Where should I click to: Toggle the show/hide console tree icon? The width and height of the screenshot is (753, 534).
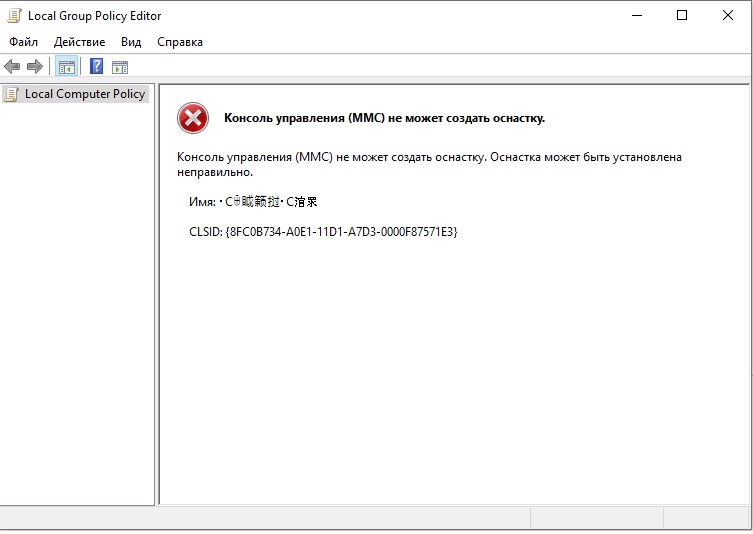point(67,67)
